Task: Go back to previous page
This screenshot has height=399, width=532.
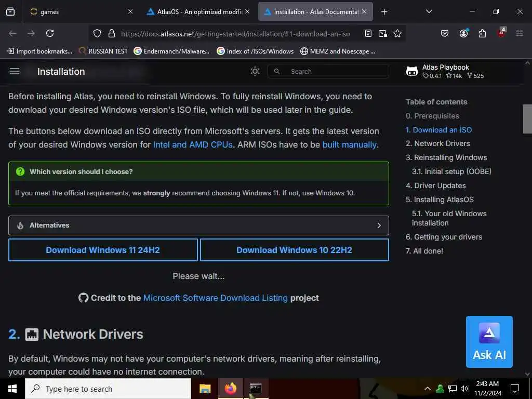Action: 12,33
